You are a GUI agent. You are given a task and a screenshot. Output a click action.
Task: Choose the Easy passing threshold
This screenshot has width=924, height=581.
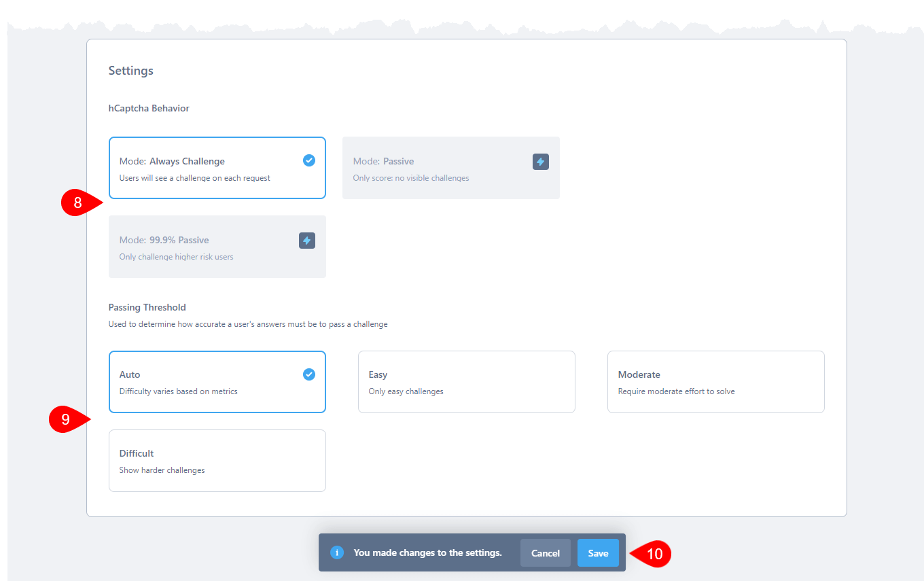(466, 382)
